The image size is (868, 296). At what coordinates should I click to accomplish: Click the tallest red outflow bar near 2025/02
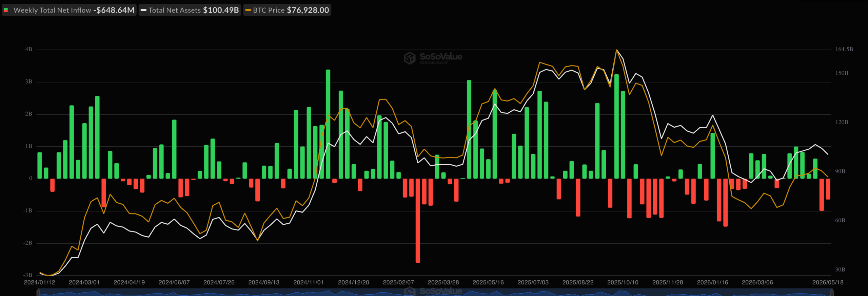point(418,220)
